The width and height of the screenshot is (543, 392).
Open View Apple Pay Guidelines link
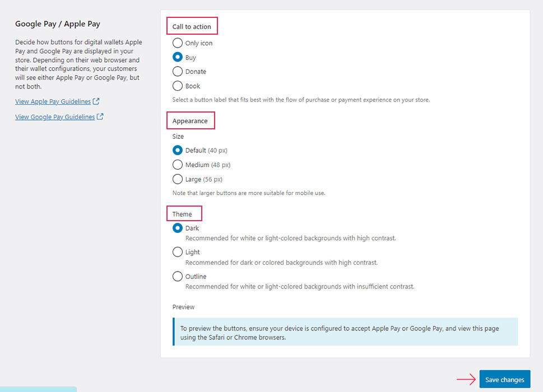53,101
